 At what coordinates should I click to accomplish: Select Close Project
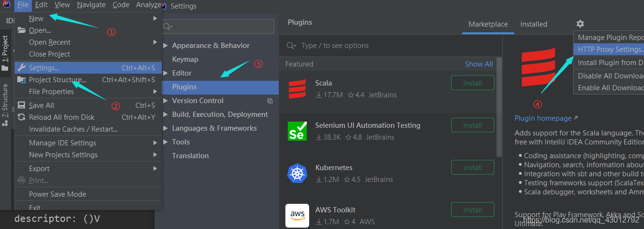point(88,54)
